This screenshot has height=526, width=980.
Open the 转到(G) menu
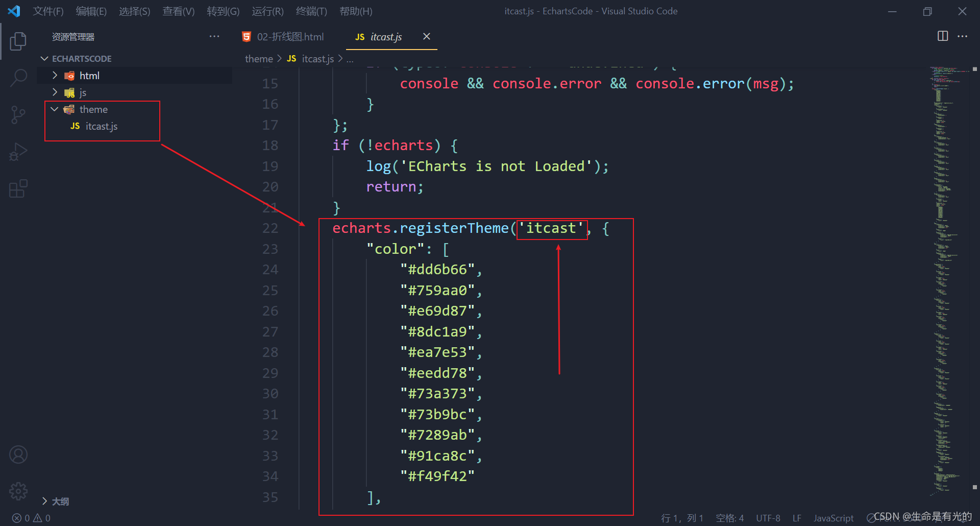(223, 11)
